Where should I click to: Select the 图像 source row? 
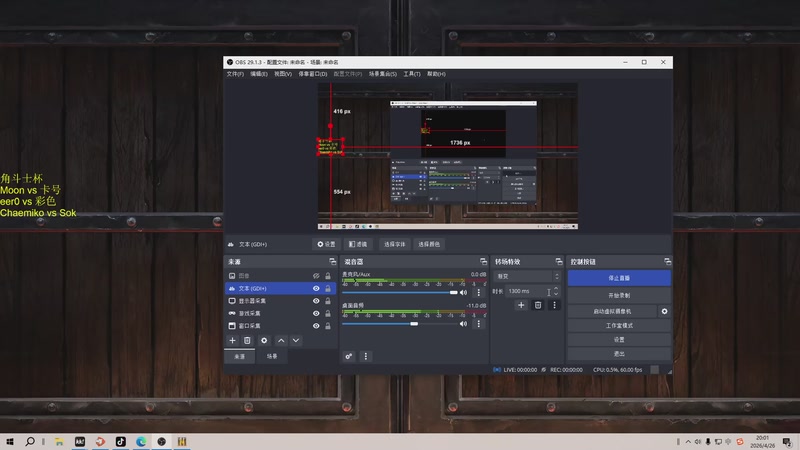pyautogui.click(x=280, y=276)
